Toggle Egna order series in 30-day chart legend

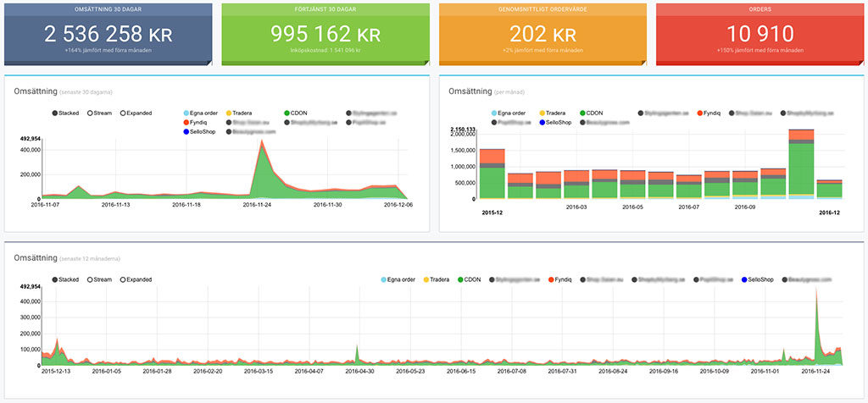(x=200, y=113)
